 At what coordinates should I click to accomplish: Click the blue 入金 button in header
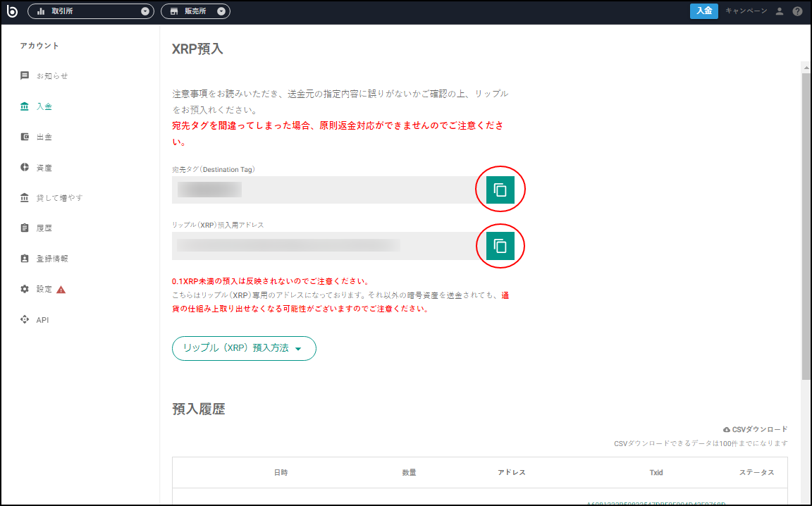coord(703,11)
